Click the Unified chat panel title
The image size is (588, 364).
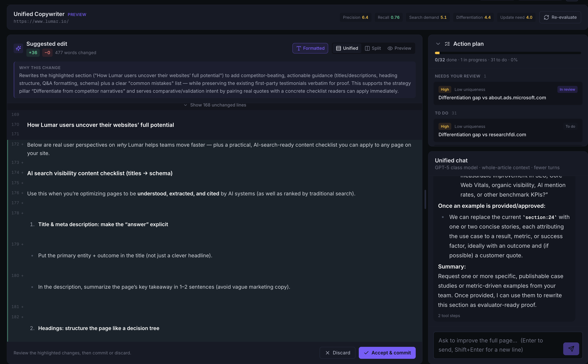451,161
